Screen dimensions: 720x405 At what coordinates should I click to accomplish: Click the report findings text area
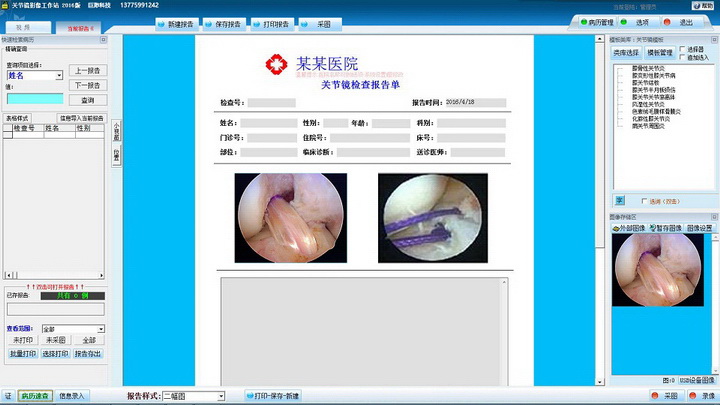[x=360, y=332]
